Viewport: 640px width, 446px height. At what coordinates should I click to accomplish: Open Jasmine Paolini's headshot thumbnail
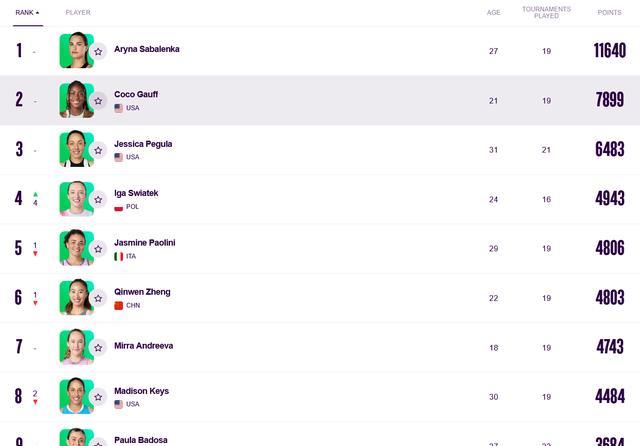76,248
